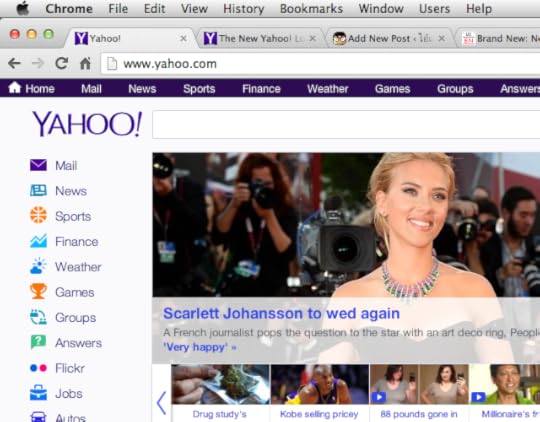
Task: Open Scarlett Johansson to wed again headline
Action: pos(281,313)
